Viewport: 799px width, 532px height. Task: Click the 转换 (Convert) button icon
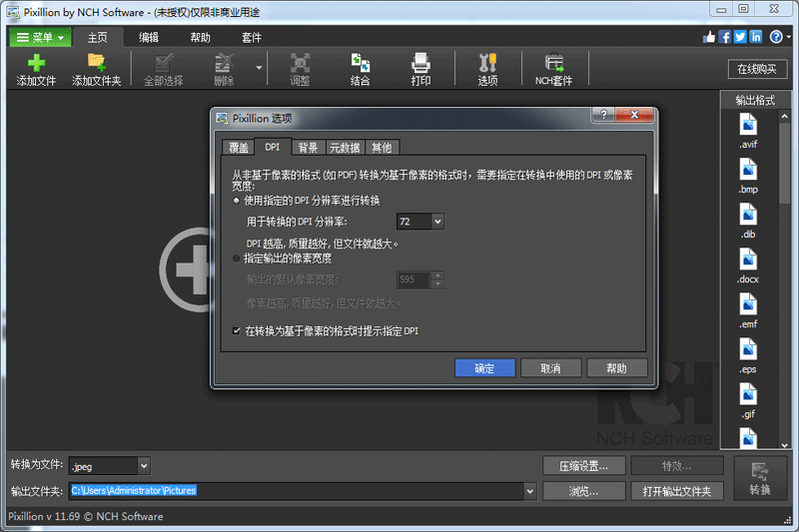pyautogui.click(x=760, y=473)
